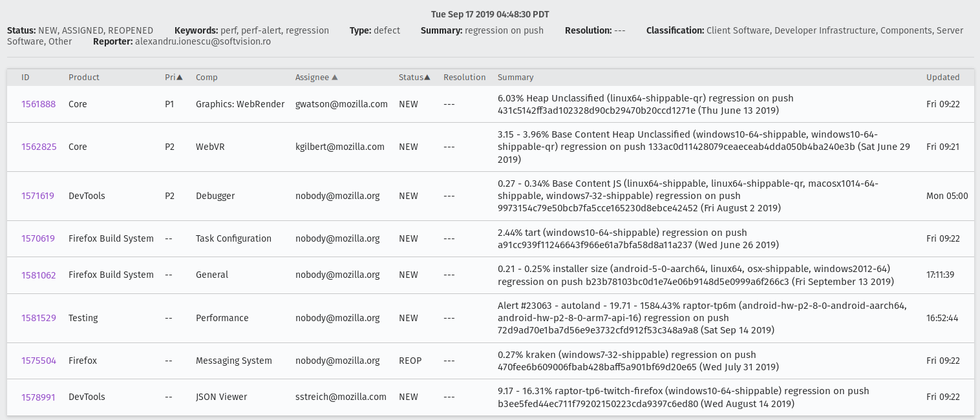Click the Assignee column header text
Viewport: 980px width, 420px height.
(312, 78)
